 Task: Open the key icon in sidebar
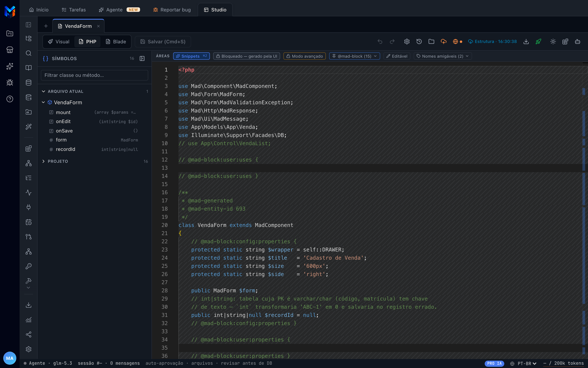(x=29, y=266)
